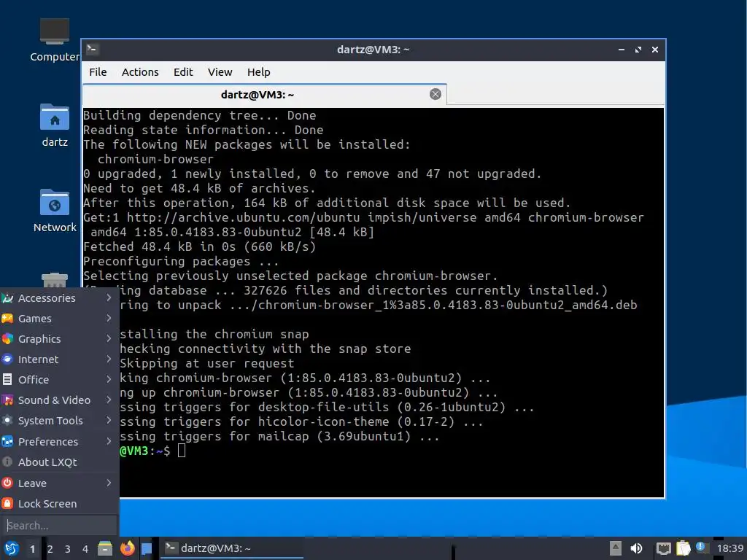Open the LXQt application menu button
The width and height of the screenshot is (747, 560).
tap(12, 548)
